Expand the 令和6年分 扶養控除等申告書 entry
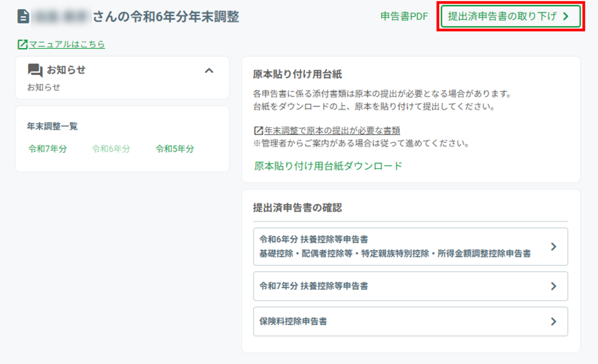The height and width of the screenshot is (364, 598). (406, 247)
